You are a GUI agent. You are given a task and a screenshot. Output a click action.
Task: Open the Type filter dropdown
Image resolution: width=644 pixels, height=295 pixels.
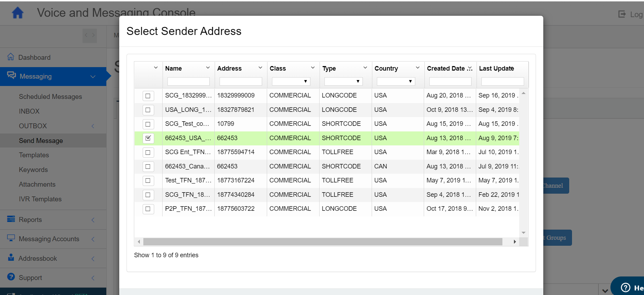(343, 81)
